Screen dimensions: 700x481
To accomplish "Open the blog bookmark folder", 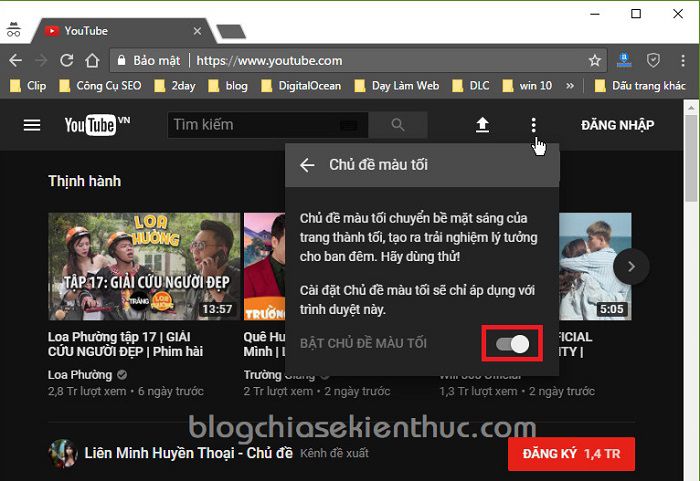I will (228, 85).
